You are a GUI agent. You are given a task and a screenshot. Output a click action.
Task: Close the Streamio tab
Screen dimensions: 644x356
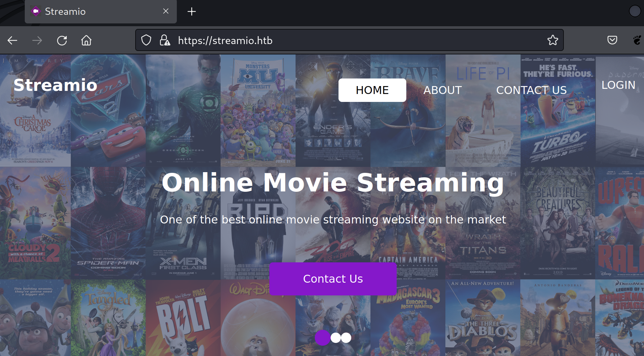166,11
